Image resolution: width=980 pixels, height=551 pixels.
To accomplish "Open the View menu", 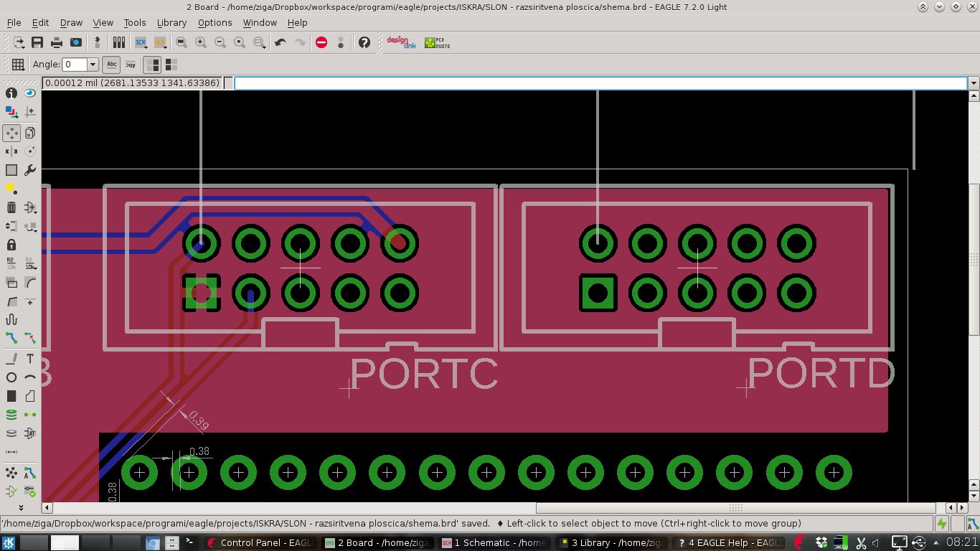I will [103, 23].
